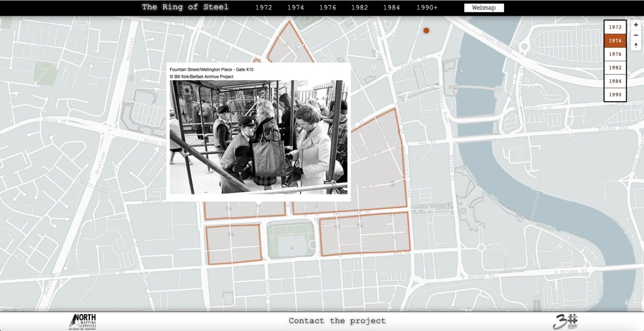Select 1984 in the map year selector
The image size is (644, 331).
click(615, 81)
